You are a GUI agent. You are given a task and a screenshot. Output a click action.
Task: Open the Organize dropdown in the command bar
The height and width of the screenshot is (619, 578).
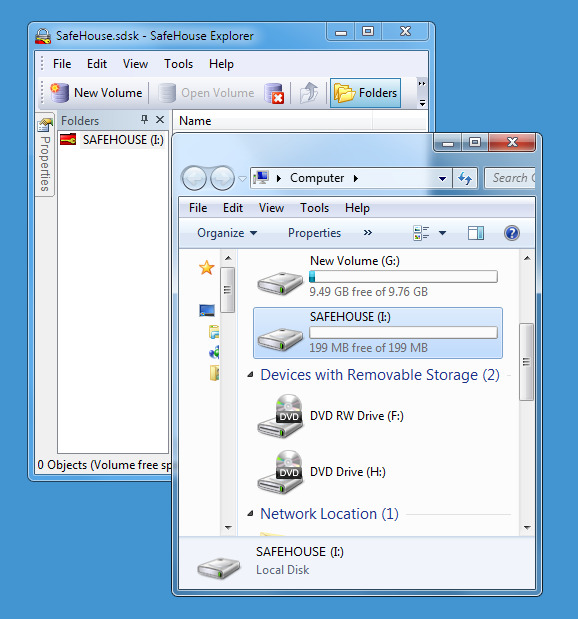click(227, 233)
